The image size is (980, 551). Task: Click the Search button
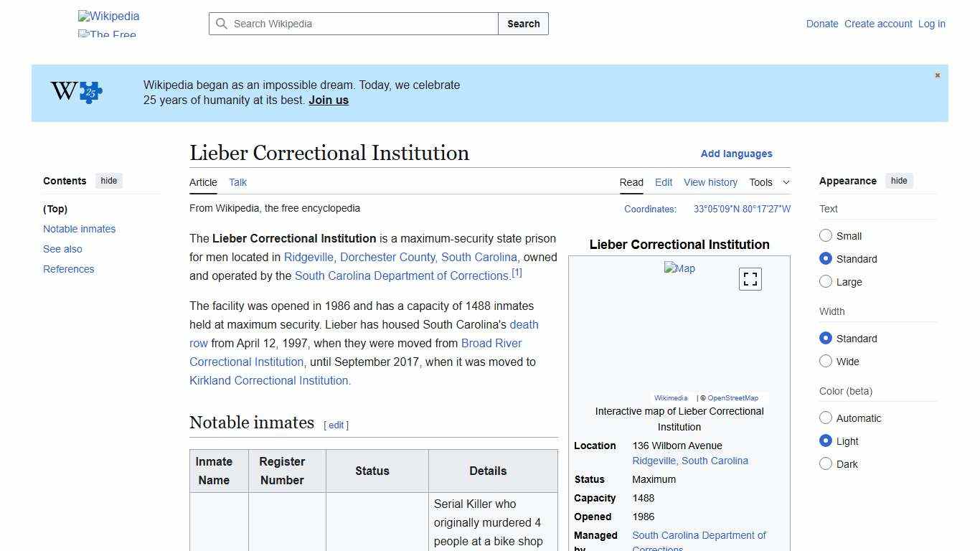point(523,24)
